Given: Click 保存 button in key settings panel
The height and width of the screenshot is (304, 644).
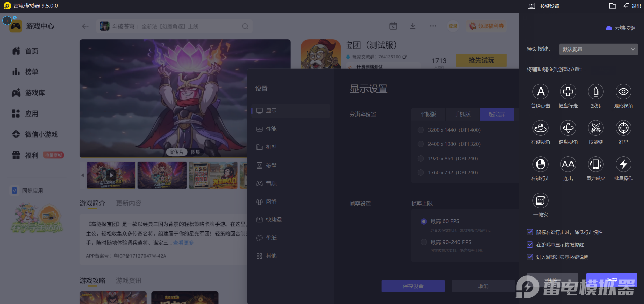Looking at the screenshot, I should tap(612, 280).
